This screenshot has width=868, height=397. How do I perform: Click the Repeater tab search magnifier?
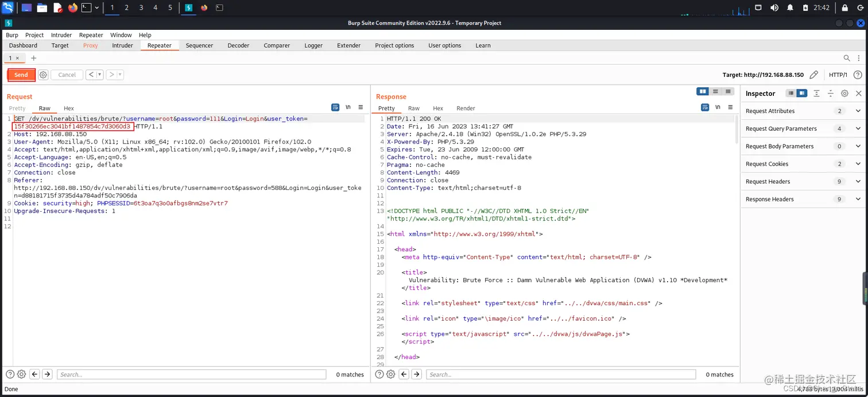(847, 58)
